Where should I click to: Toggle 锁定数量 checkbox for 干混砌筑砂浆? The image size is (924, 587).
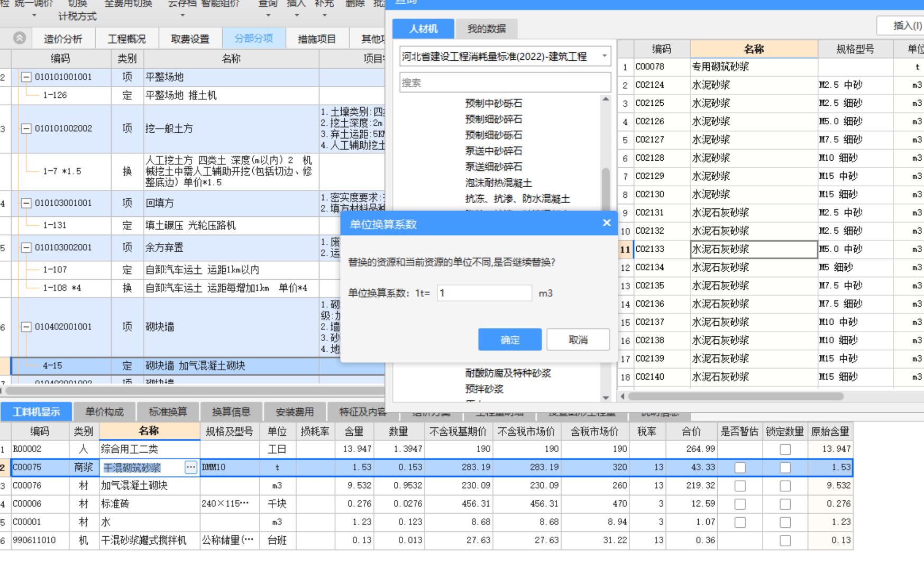[785, 467]
